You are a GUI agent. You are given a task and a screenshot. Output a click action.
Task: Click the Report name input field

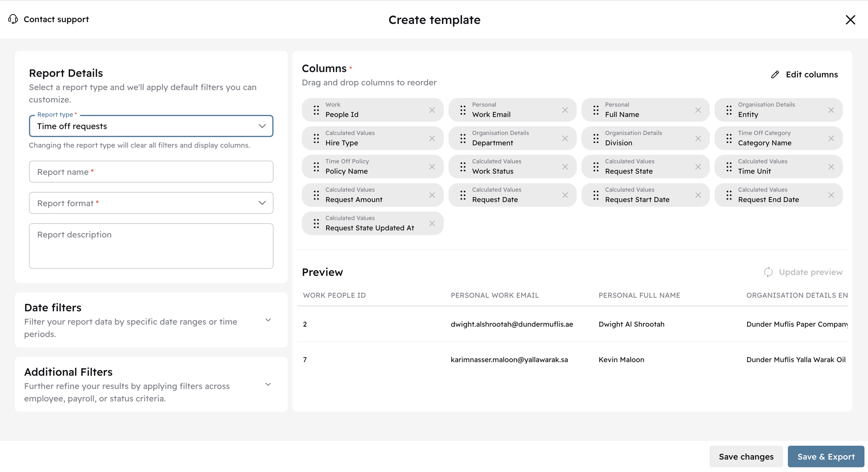(x=151, y=172)
